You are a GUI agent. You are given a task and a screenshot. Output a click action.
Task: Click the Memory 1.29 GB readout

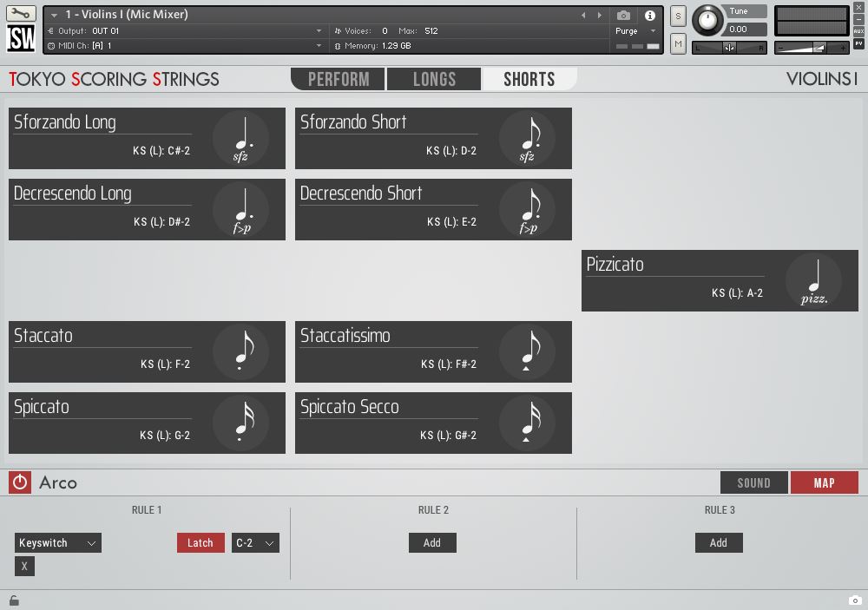(x=373, y=45)
